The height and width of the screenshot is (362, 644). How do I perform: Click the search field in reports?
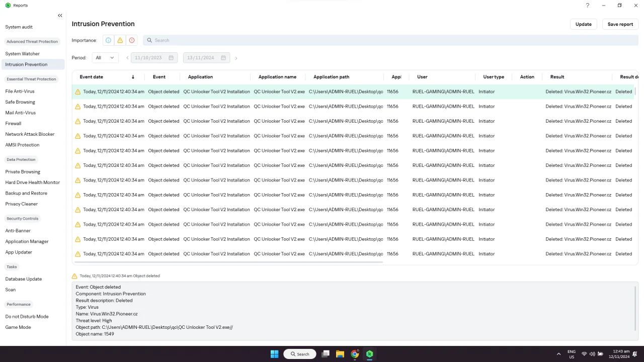click(390, 40)
